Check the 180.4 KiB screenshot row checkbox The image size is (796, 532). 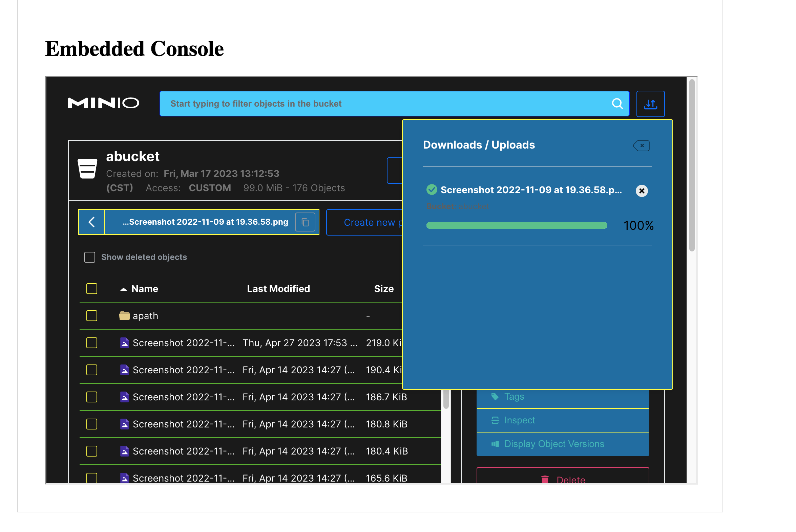click(92, 451)
